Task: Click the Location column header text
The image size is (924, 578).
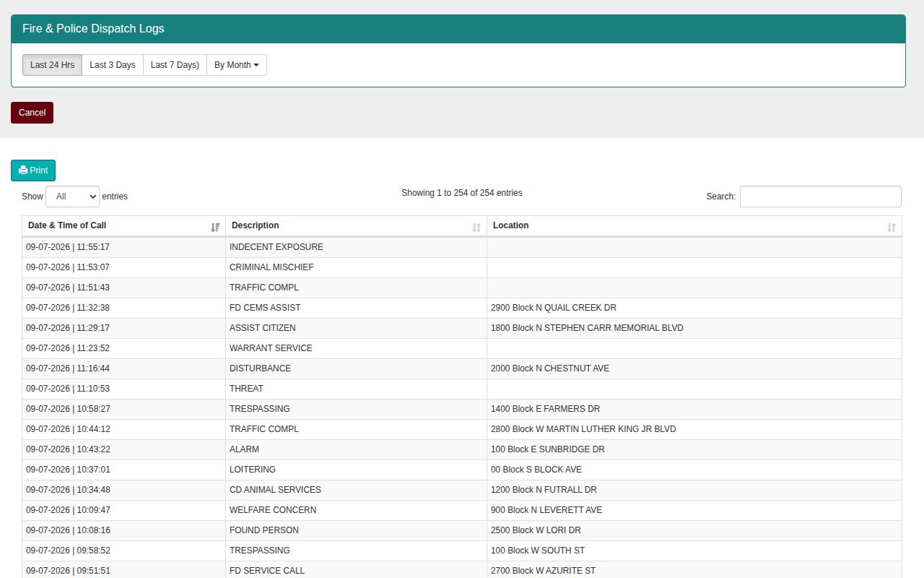Action: [511, 225]
